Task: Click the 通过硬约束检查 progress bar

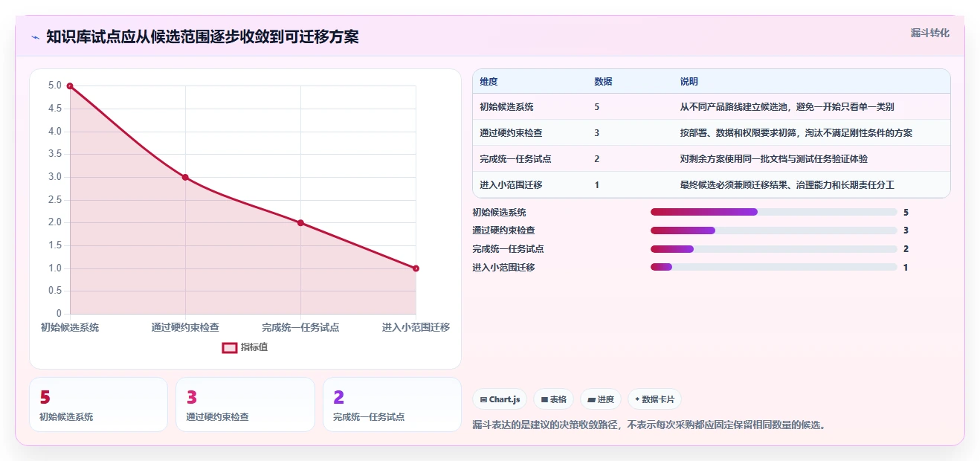Action: [x=773, y=230]
